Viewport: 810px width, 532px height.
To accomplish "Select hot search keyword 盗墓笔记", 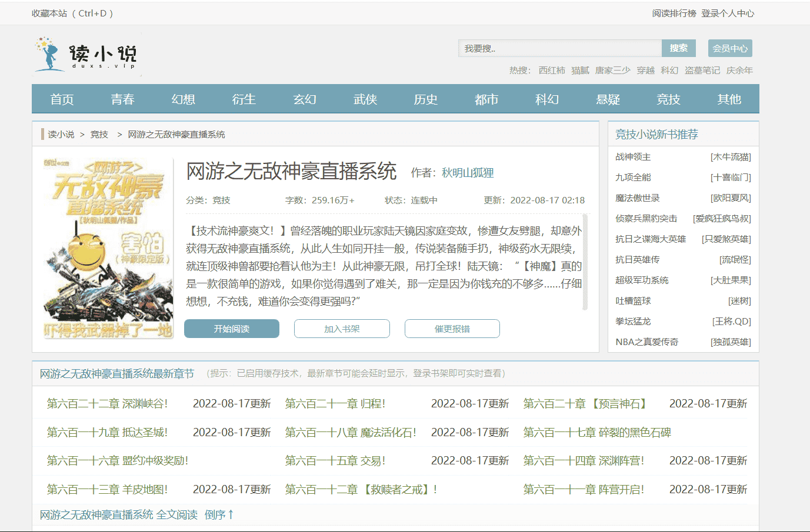I will pos(702,71).
